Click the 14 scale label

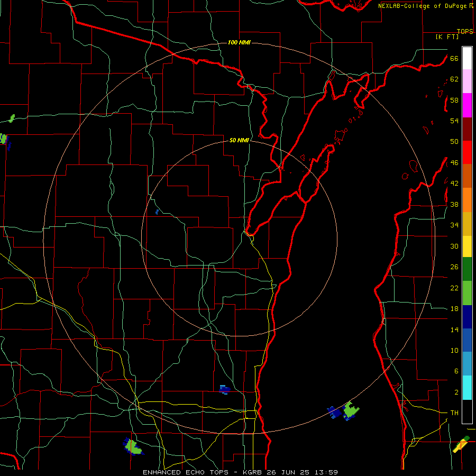tap(454, 329)
